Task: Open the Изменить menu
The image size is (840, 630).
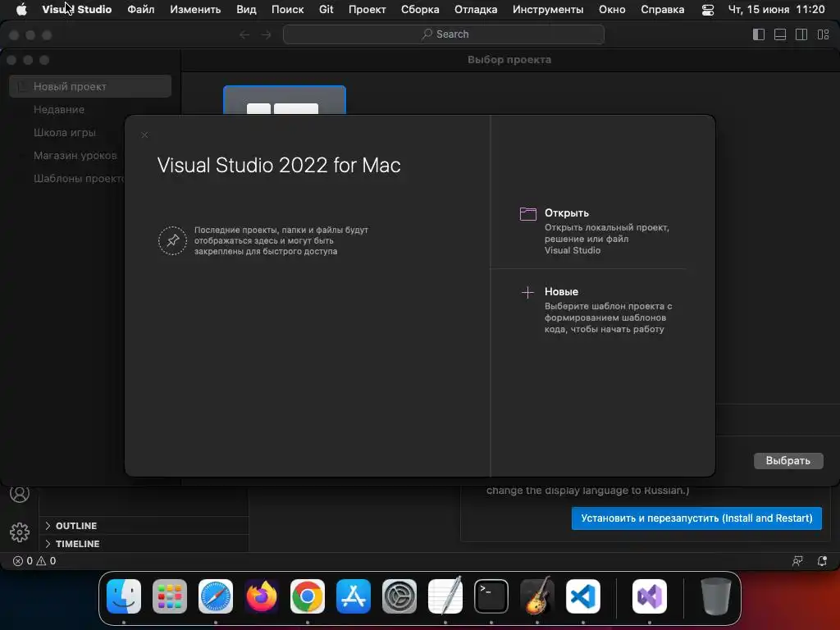Action: [195, 9]
